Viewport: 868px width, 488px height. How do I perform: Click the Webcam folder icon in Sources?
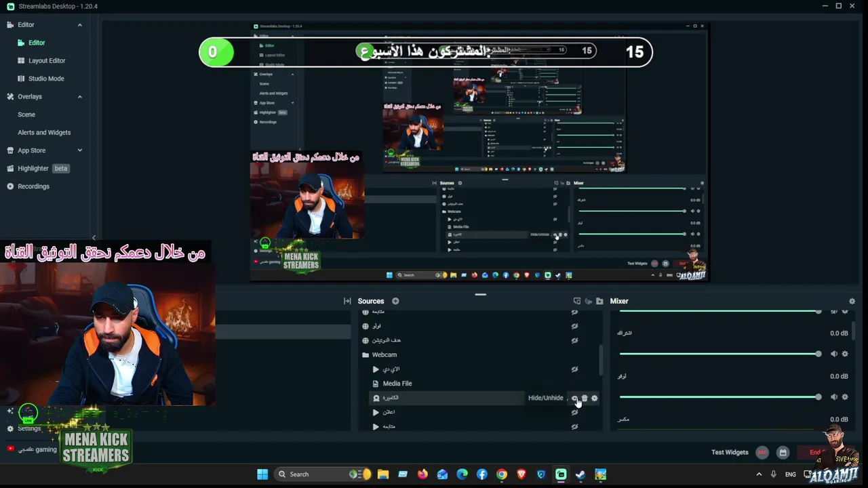pyautogui.click(x=366, y=354)
